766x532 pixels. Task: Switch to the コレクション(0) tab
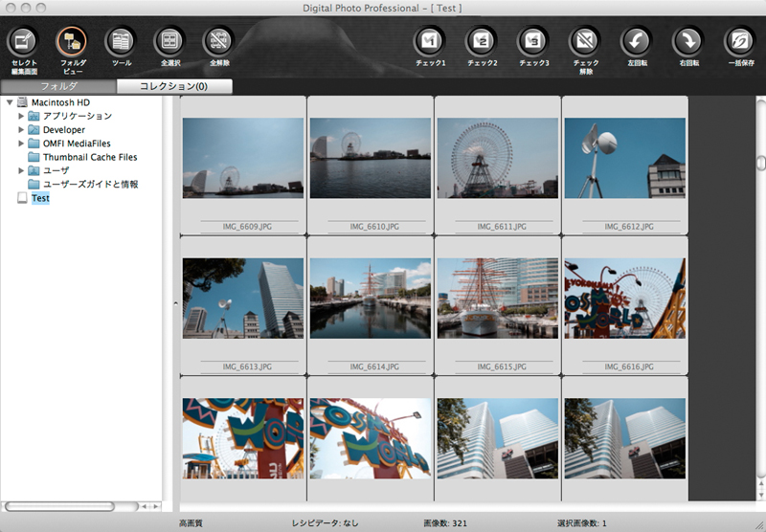pos(174,86)
